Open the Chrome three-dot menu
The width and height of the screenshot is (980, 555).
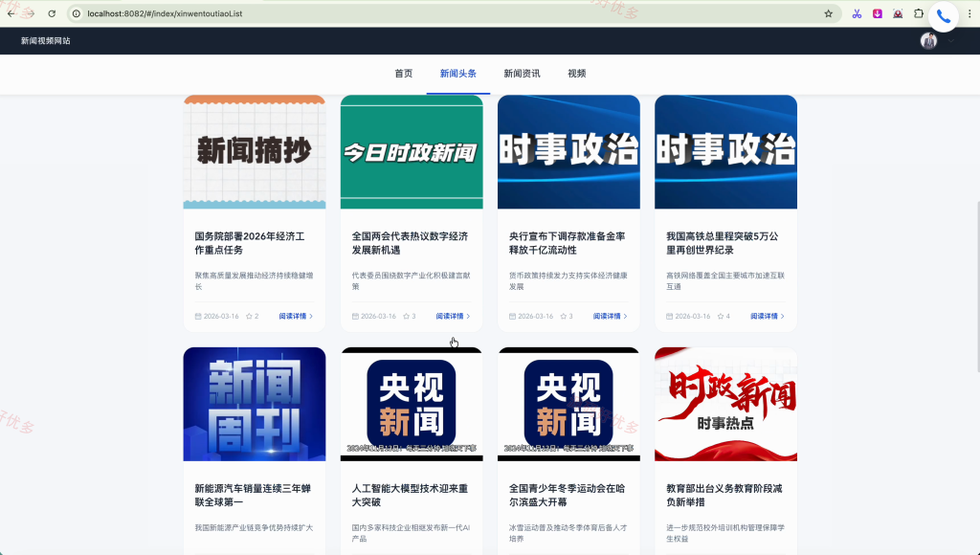969,13
